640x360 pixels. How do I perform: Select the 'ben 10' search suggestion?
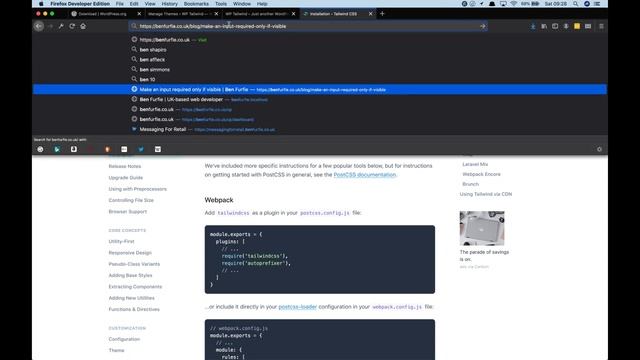[x=320, y=79]
